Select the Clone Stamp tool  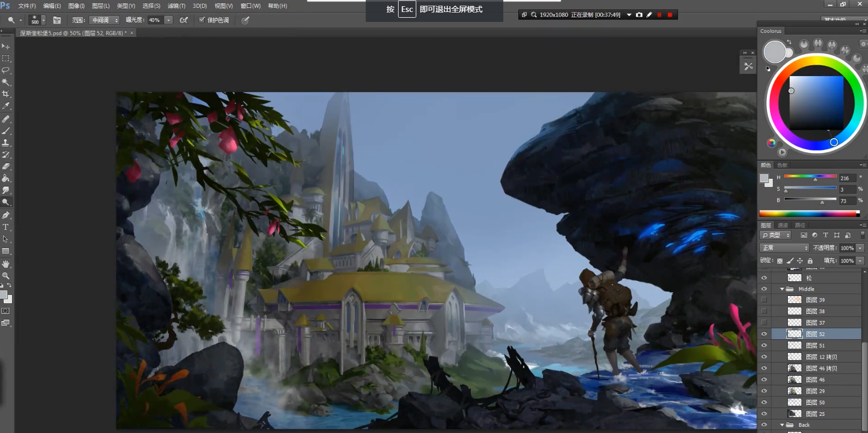click(x=6, y=143)
